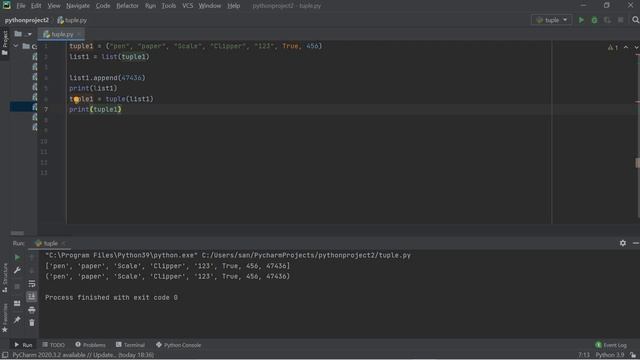The image size is (640, 360).
Task: Restore layout icon in Run panel
Action: [x=17, y=303]
